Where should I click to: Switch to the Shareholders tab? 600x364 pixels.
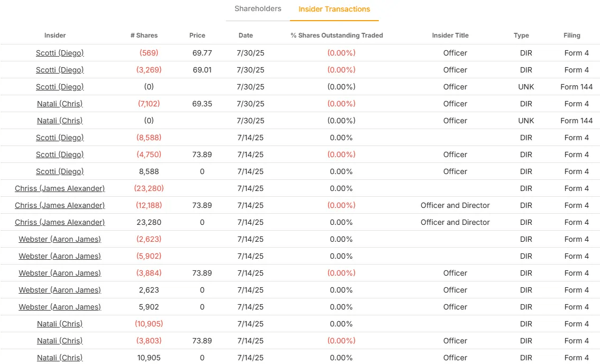258,9
